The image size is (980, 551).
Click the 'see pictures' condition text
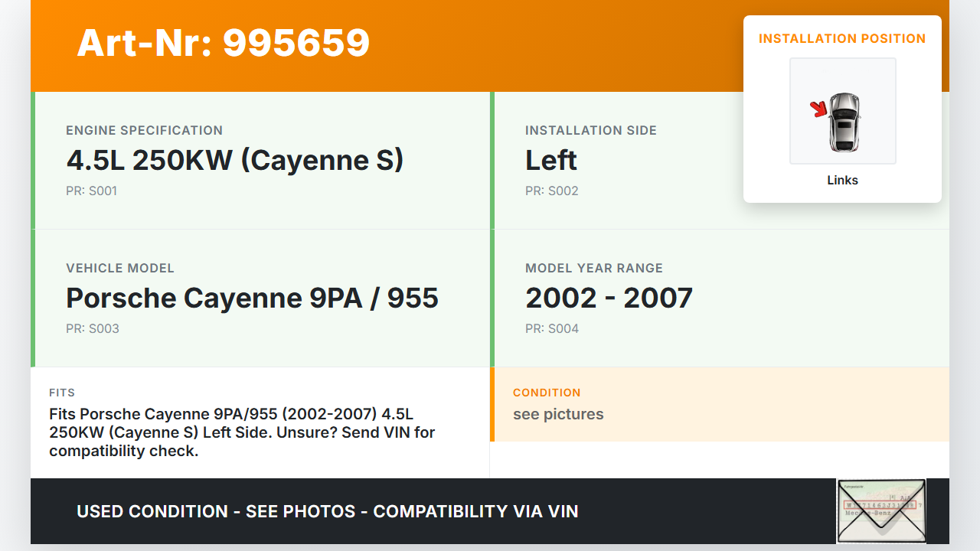[x=558, y=414]
